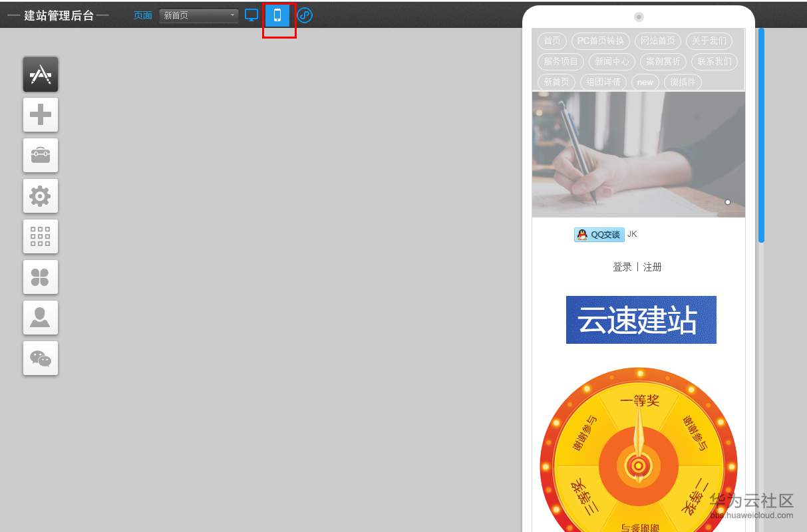Open the 新首页 nav pill in preview
Image resolution: width=807 pixels, height=532 pixels.
[557, 82]
